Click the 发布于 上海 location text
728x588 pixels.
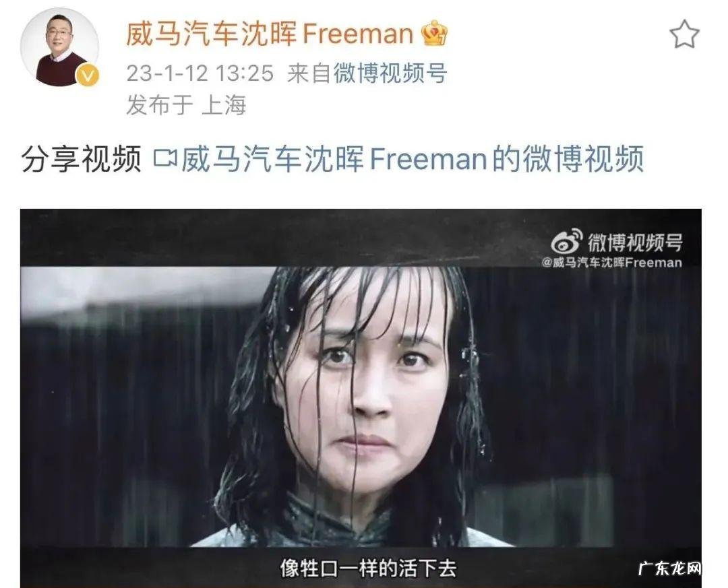point(186,105)
